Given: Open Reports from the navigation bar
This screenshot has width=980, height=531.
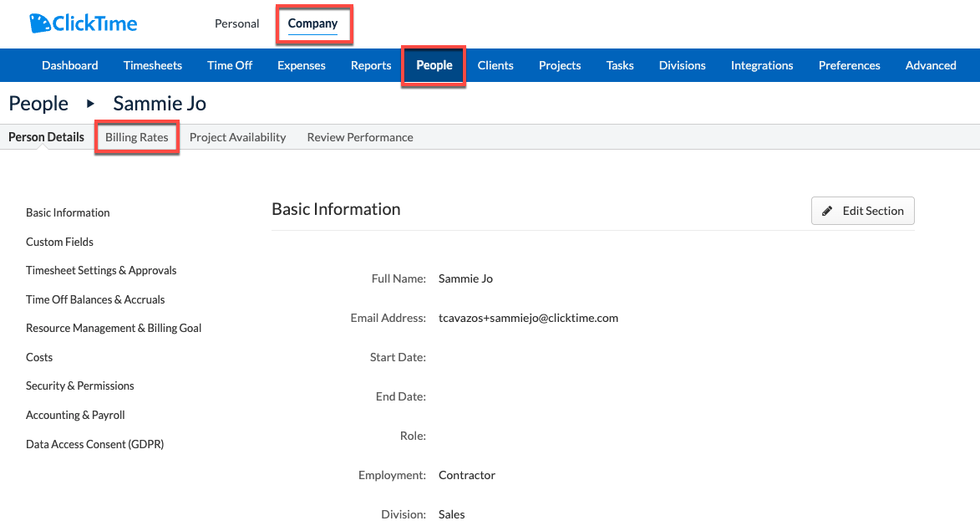Looking at the screenshot, I should click(x=371, y=65).
